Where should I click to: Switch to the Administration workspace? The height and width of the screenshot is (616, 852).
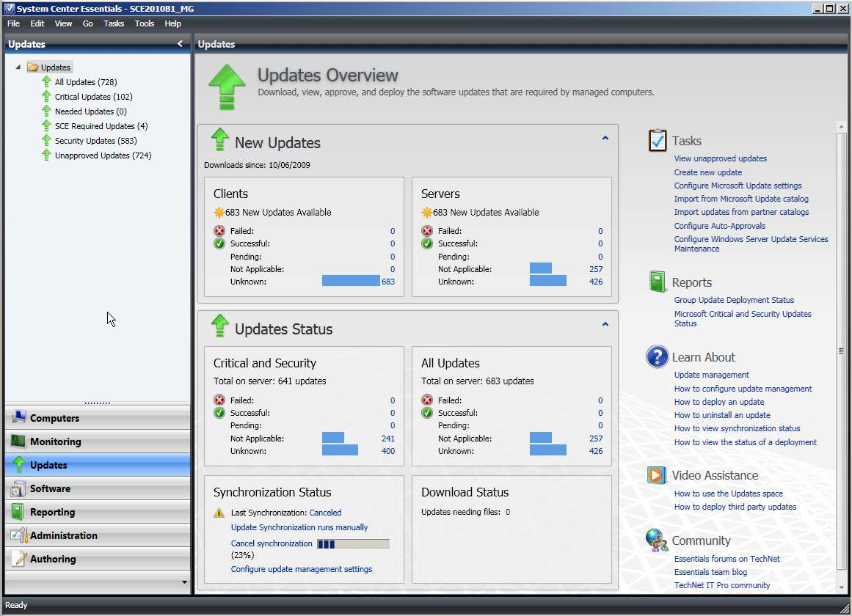[x=98, y=535]
